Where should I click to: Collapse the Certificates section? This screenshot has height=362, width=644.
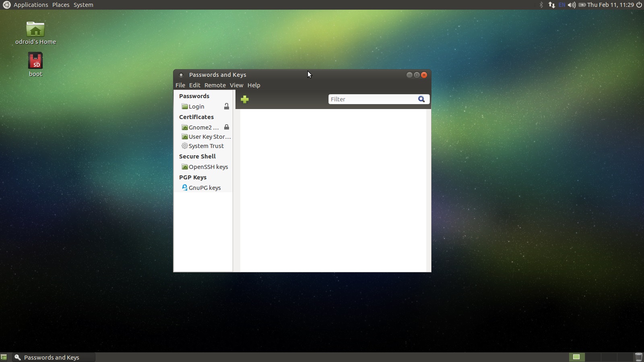(196, 117)
